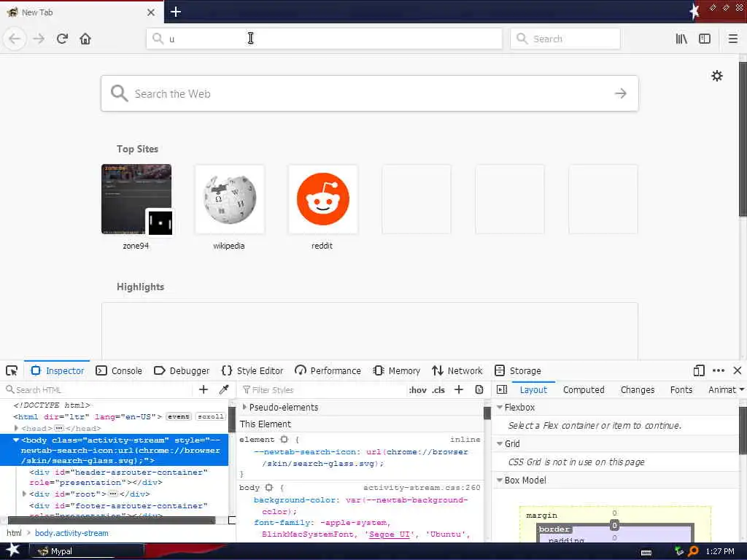Viewport: 747px width, 560px height.
Task: Open the Style Editor tab
Action: coord(252,370)
